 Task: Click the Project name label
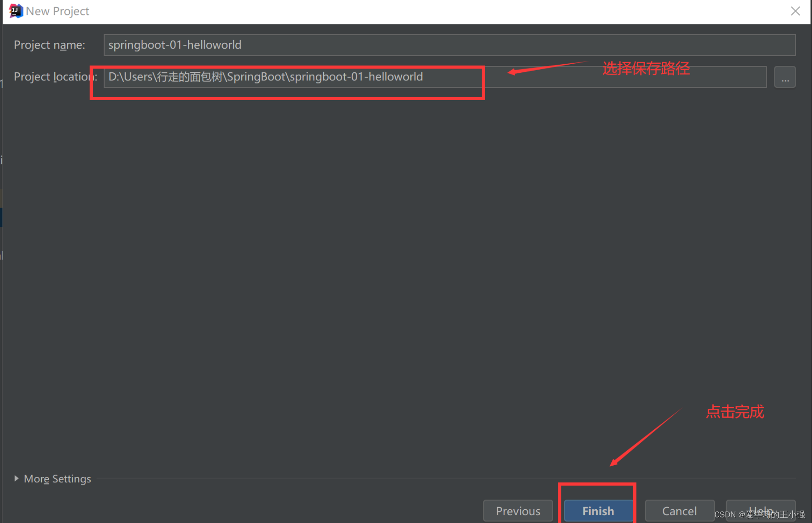pos(50,45)
